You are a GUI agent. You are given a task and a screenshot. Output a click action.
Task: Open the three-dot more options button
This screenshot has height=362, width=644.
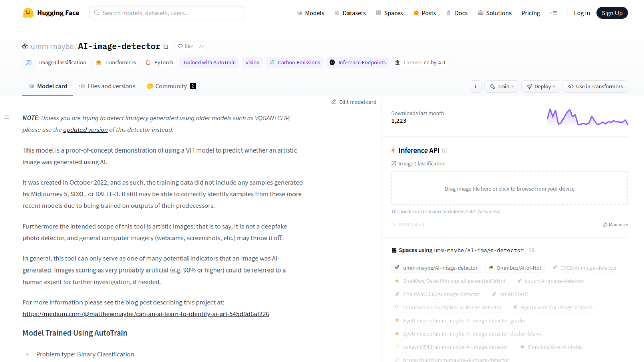[x=475, y=86]
